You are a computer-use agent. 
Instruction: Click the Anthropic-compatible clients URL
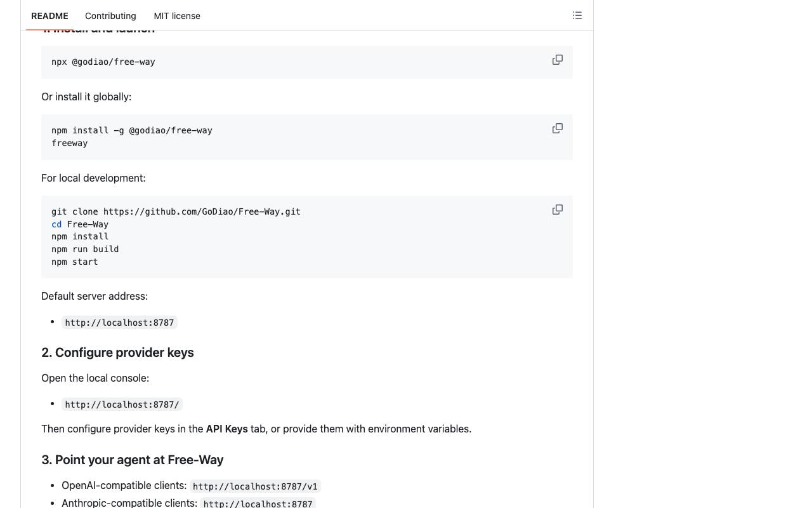point(258,504)
